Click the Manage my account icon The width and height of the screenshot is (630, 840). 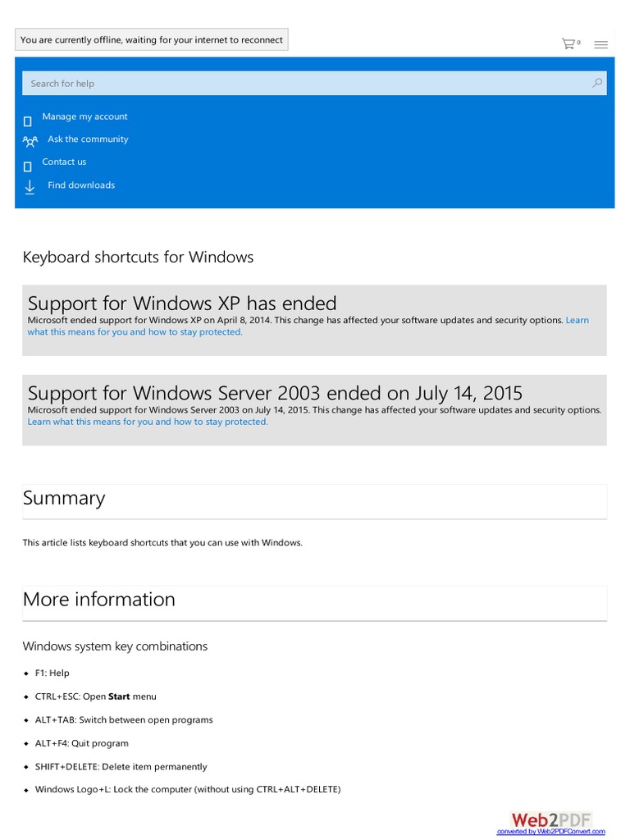point(27,121)
